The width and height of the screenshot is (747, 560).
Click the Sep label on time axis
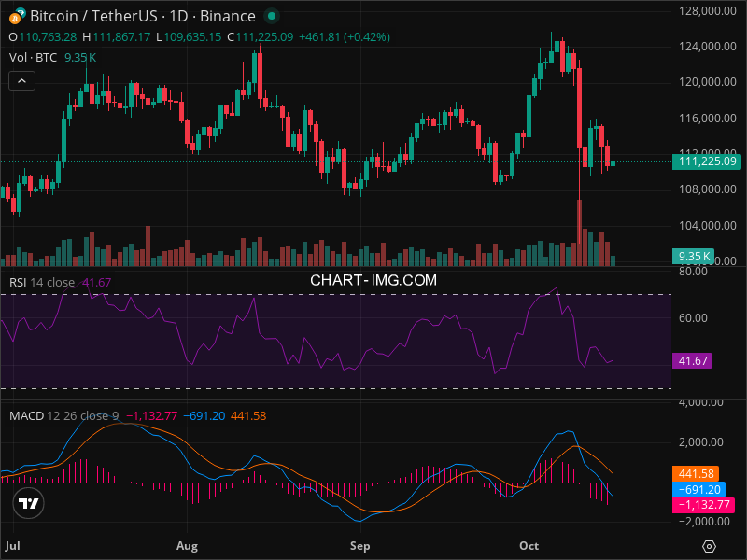tap(359, 544)
